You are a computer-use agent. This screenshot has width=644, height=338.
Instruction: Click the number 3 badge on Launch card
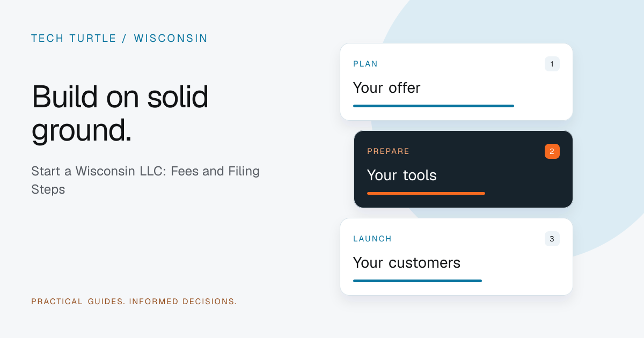point(552,239)
